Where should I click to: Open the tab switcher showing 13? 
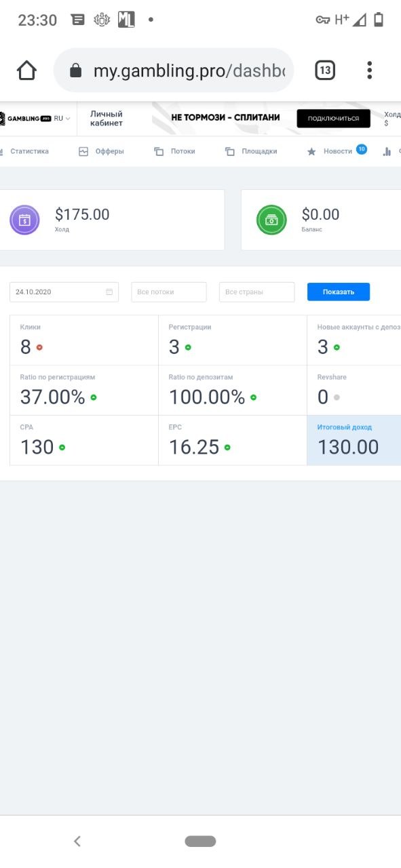(x=325, y=70)
